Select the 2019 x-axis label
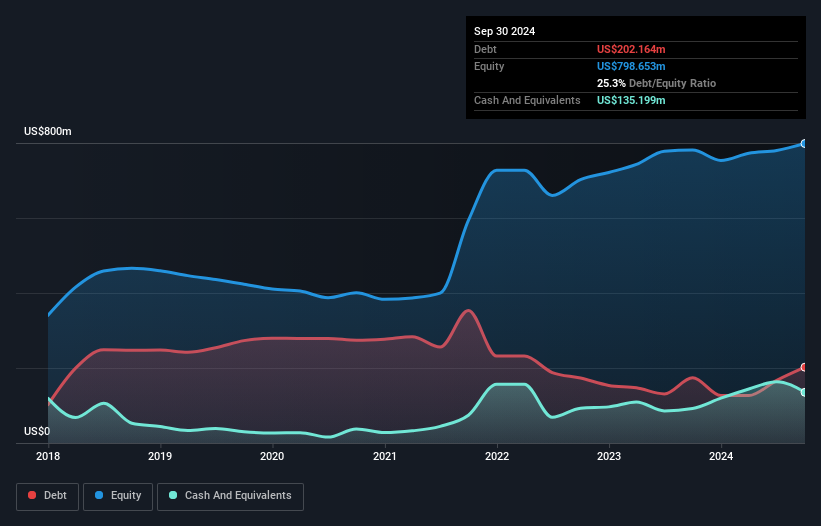The image size is (821, 526). (x=160, y=456)
